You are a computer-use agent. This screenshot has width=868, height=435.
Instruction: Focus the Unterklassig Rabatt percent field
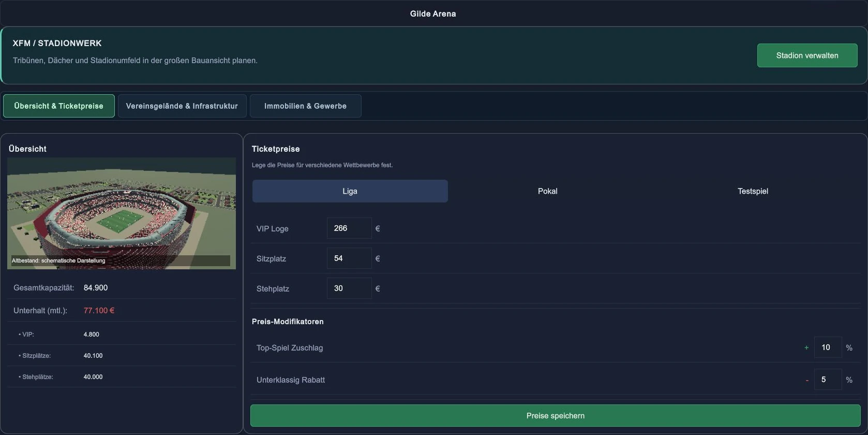[828, 380]
